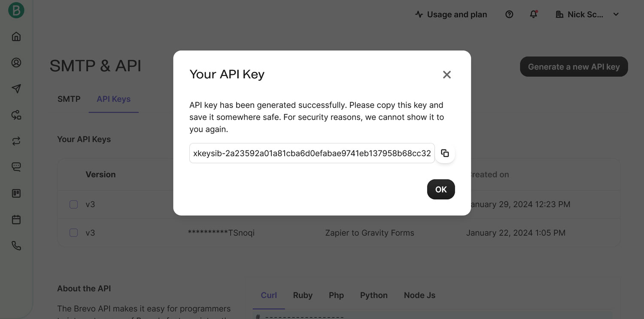644x319 pixels.
Task: Click Generate a new API key button
Action: pyautogui.click(x=574, y=67)
